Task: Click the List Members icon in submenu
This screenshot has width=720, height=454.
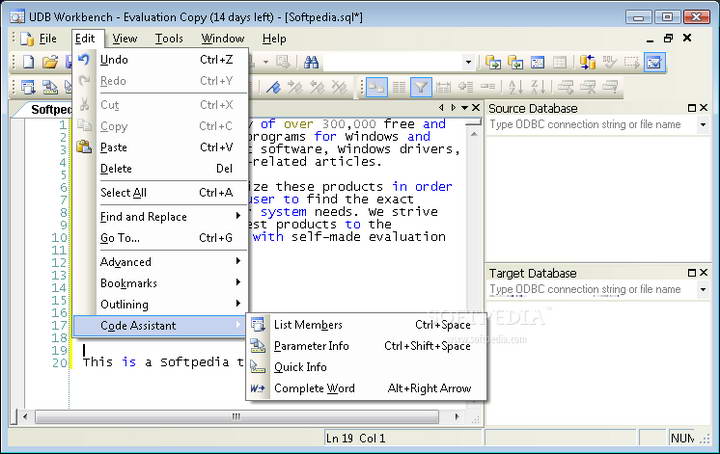Action: click(258, 325)
